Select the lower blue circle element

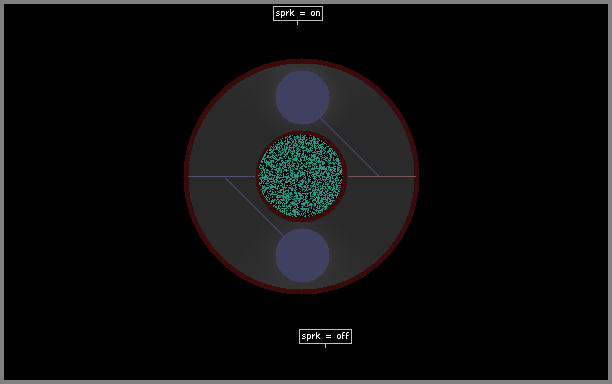[x=302, y=255]
